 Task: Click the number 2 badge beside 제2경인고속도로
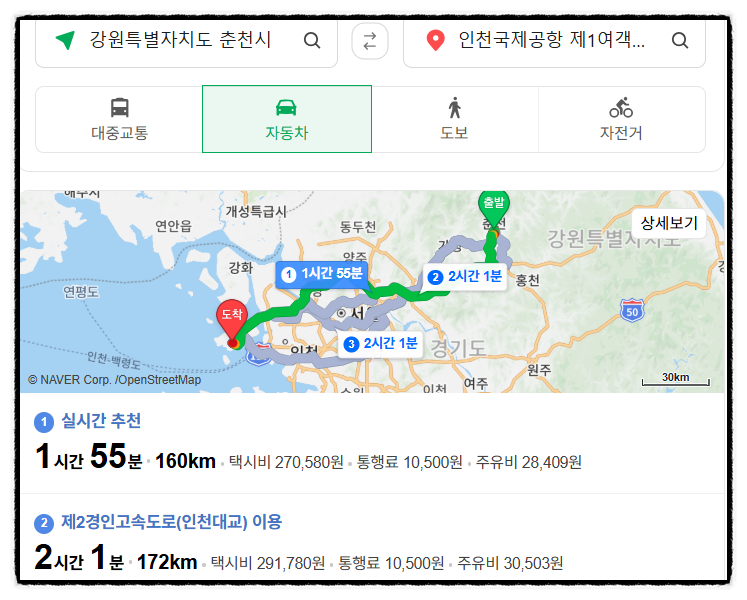(44, 523)
